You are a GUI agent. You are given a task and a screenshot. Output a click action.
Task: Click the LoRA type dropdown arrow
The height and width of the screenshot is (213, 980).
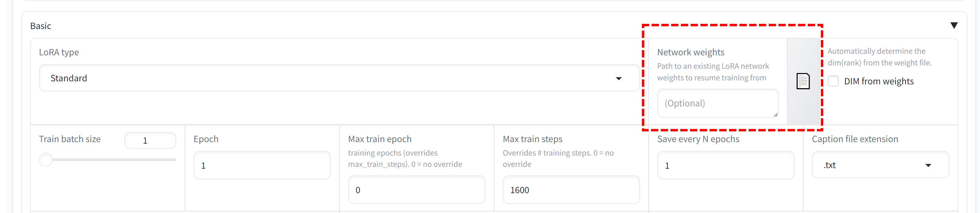619,79
